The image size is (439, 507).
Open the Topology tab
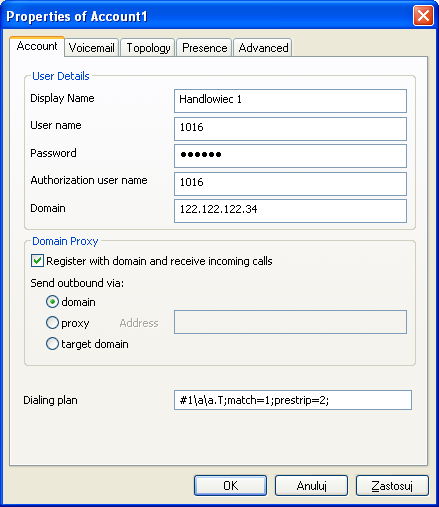(x=148, y=48)
